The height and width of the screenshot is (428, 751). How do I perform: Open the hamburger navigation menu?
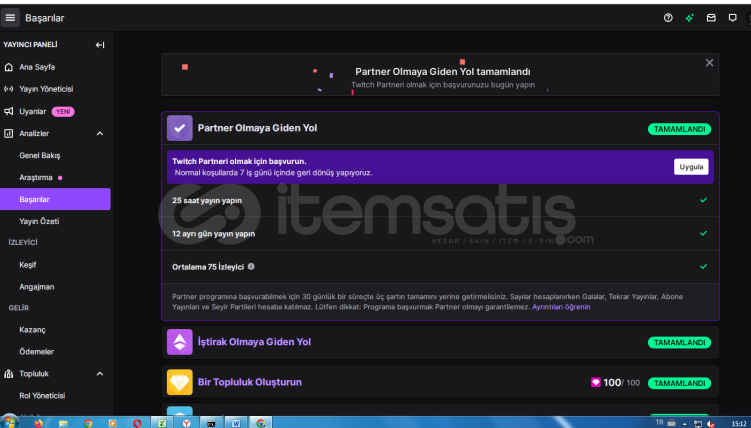pos(10,18)
